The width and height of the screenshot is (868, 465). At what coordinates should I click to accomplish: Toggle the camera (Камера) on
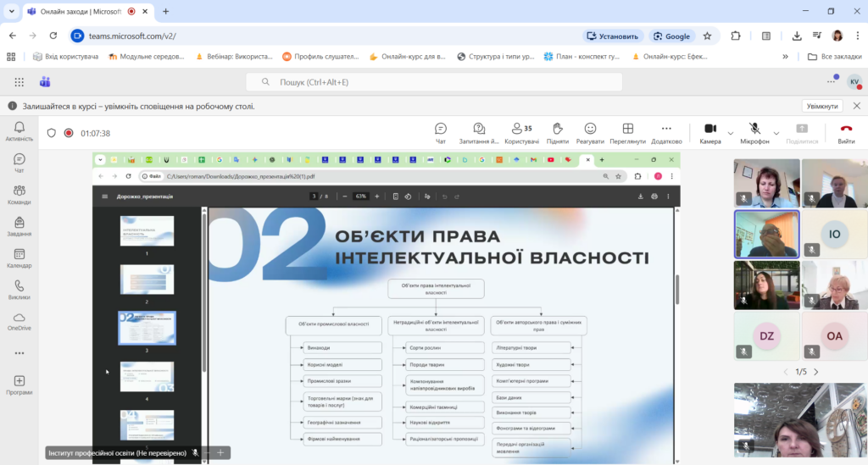tap(709, 132)
